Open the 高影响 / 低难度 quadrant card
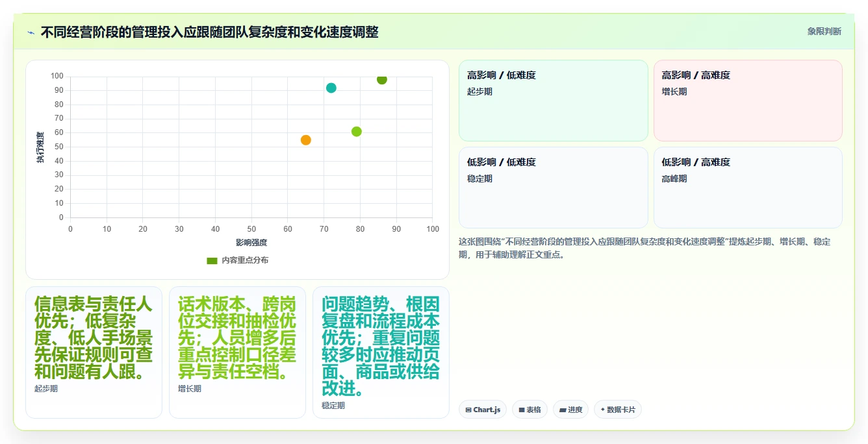Image resolution: width=868 pixels, height=444 pixels. [x=554, y=101]
